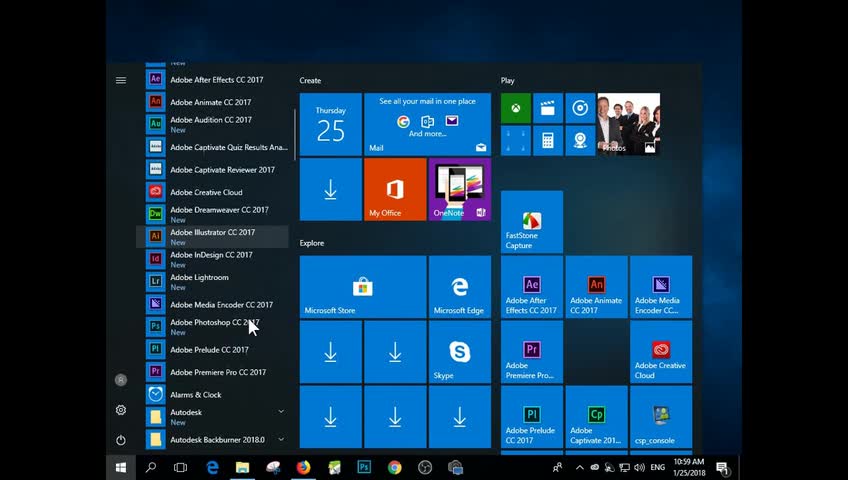Screen dimensions: 848x480
Task: Open Settings gear in Start sidebar
Action: click(121, 410)
